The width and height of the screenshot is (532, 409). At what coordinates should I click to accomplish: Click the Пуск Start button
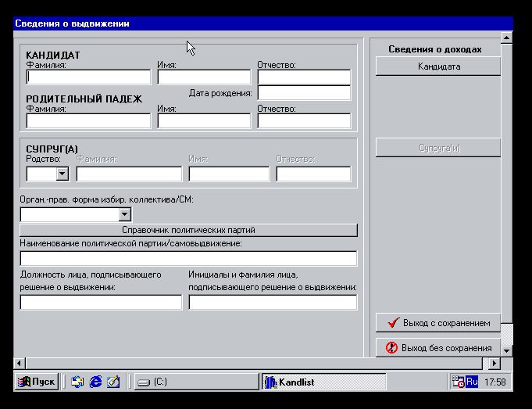coord(37,382)
